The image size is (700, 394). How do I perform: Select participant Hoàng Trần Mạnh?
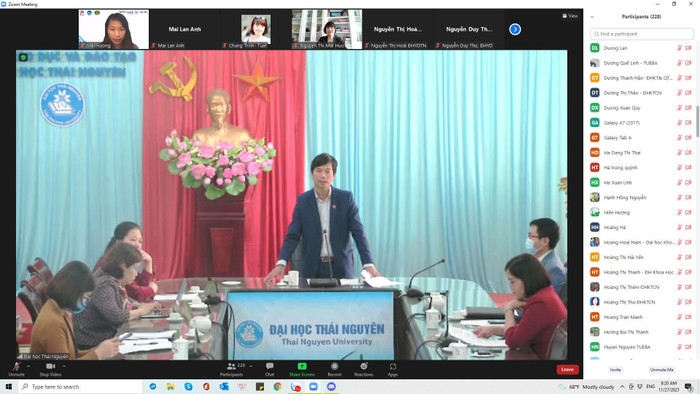pos(641,317)
